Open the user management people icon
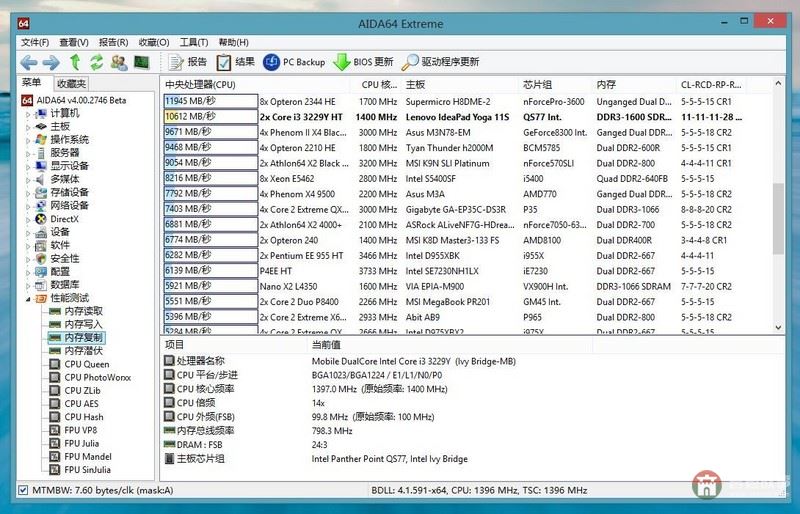Image resolution: width=800 pixels, height=514 pixels. point(119,62)
